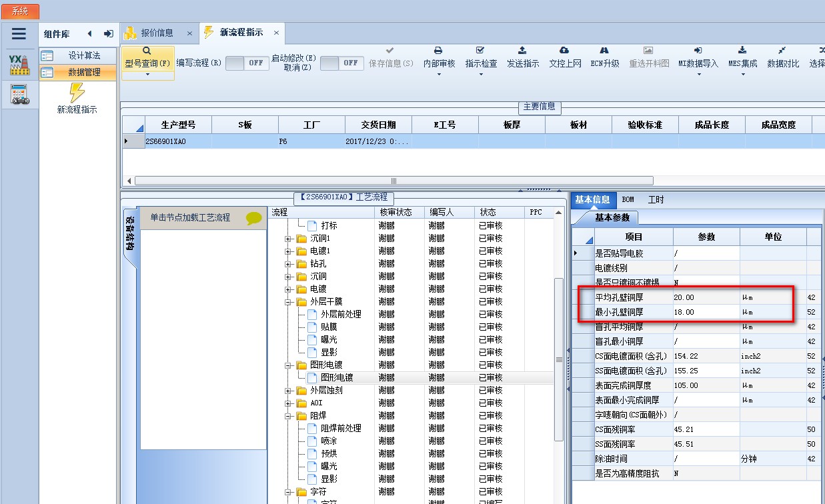Expand the 沉铜1 tree node
The height and width of the screenshot is (504, 825).
click(x=288, y=239)
